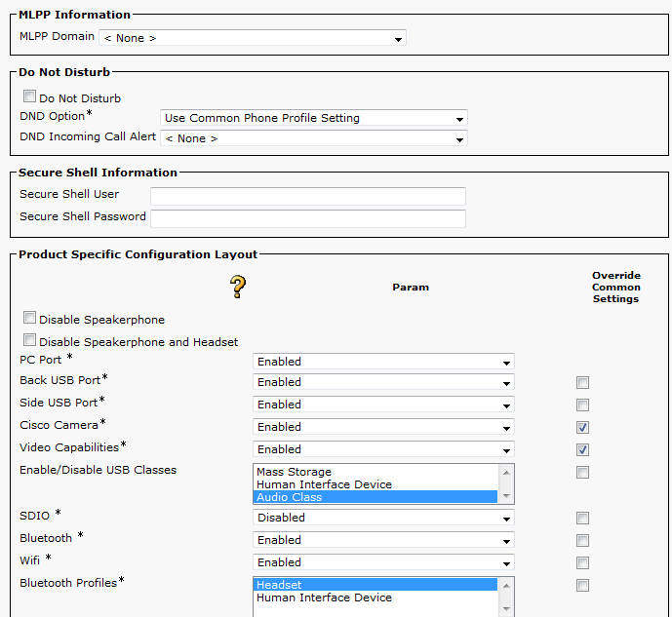Click the yellow question mark help icon
Image resolution: width=672 pixels, height=617 pixels.
237,287
